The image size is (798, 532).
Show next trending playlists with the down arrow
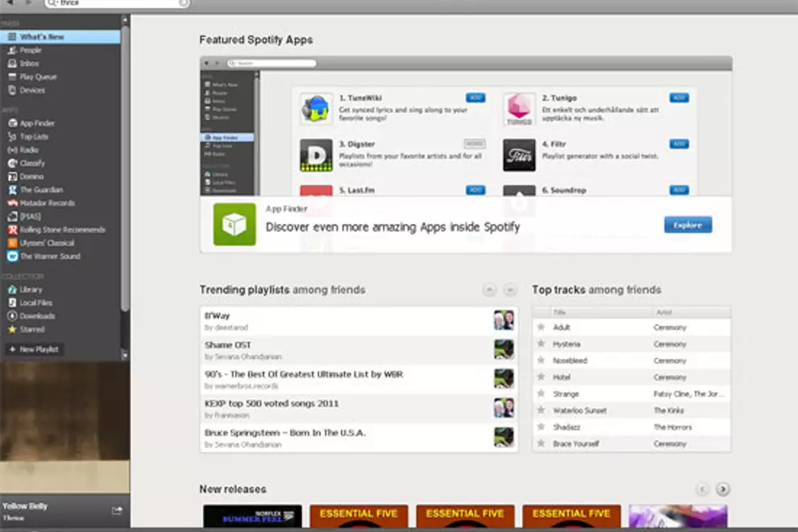pyautogui.click(x=509, y=290)
